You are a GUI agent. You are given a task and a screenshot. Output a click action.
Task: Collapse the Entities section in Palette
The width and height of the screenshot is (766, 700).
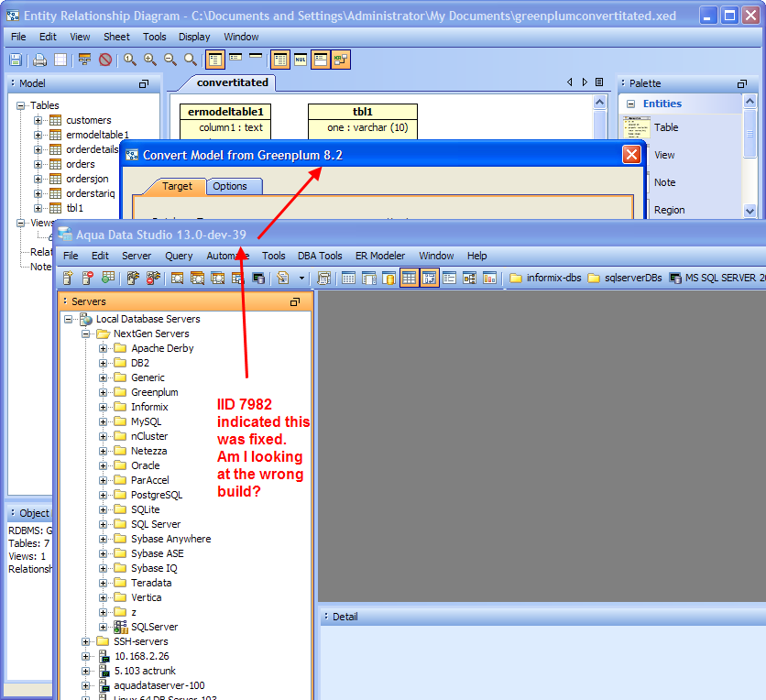tap(630, 104)
